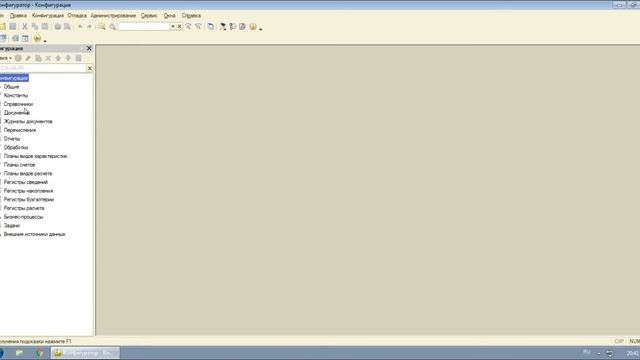
Task: Open the Actions dropdown in configuration panel
Action: pyautogui.click(x=5, y=58)
